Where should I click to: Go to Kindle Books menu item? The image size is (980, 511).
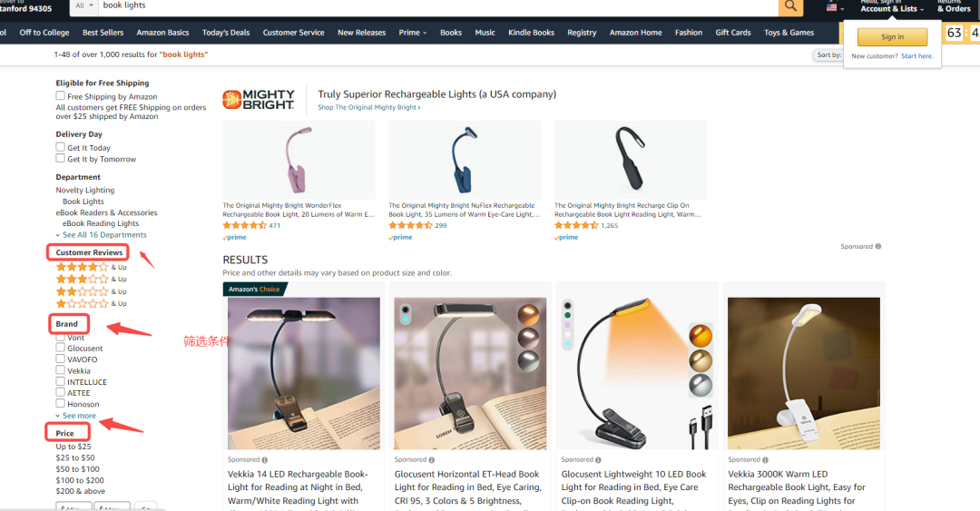(x=531, y=33)
